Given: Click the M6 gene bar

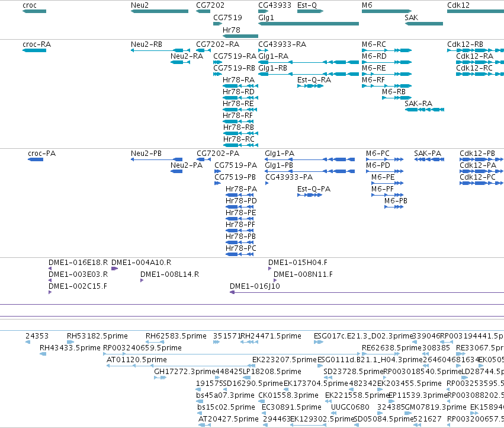Looking at the screenshot, I should (387, 11).
